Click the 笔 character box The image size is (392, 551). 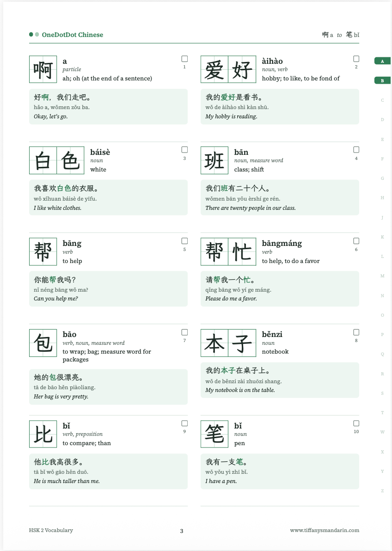214,434
